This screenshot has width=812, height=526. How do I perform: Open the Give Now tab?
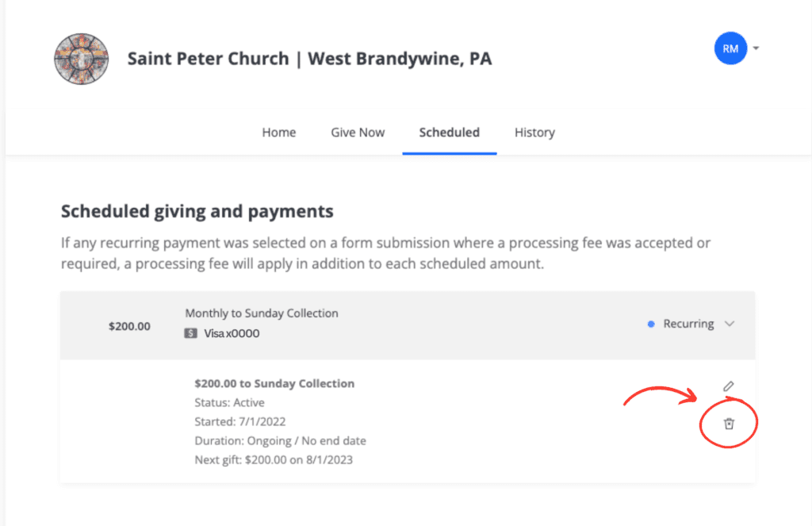[x=358, y=132]
